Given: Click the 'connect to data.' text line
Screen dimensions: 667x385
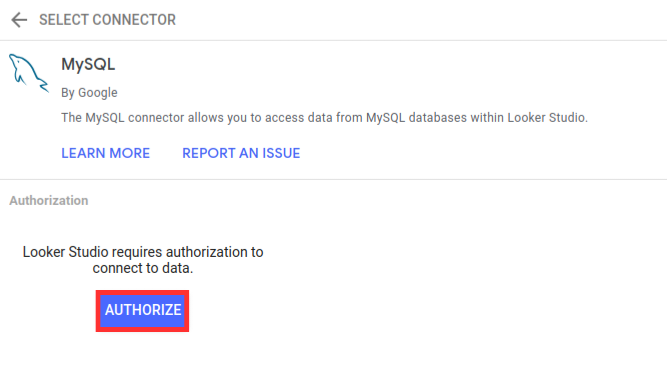Looking at the screenshot, I should point(143,268).
